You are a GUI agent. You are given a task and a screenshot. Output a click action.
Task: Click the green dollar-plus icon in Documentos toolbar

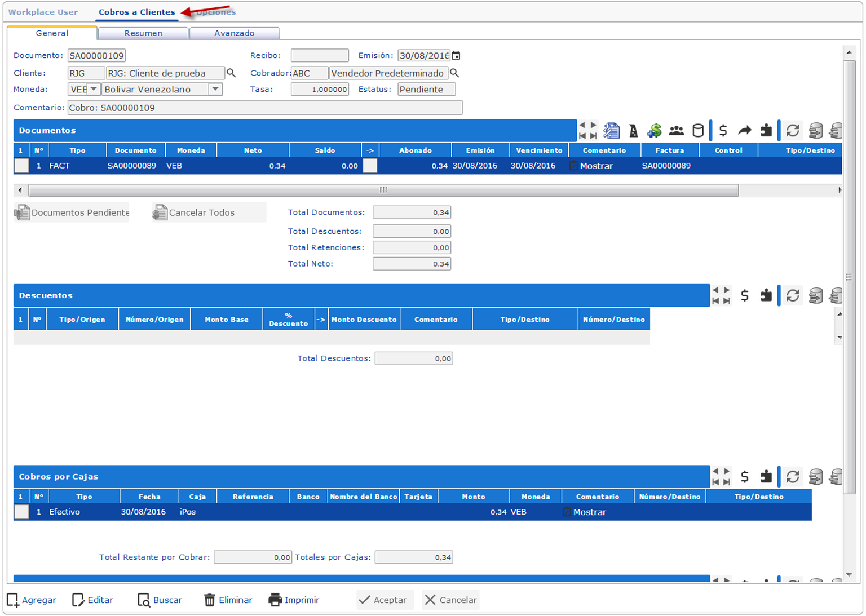[655, 131]
